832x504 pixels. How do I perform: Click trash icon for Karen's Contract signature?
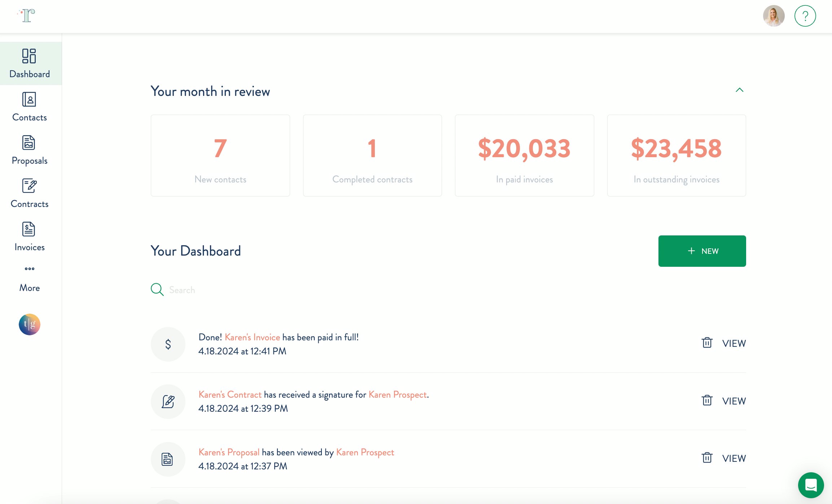(x=707, y=400)
